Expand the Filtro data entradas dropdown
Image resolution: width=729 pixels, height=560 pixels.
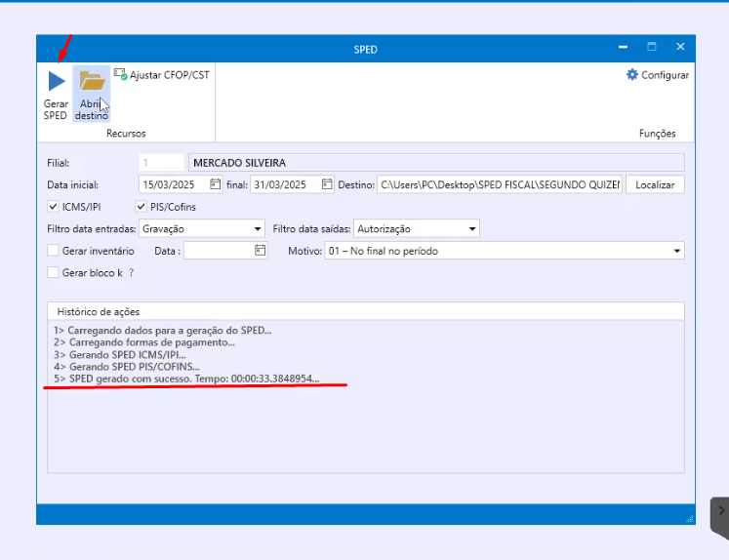click(258, 229)
